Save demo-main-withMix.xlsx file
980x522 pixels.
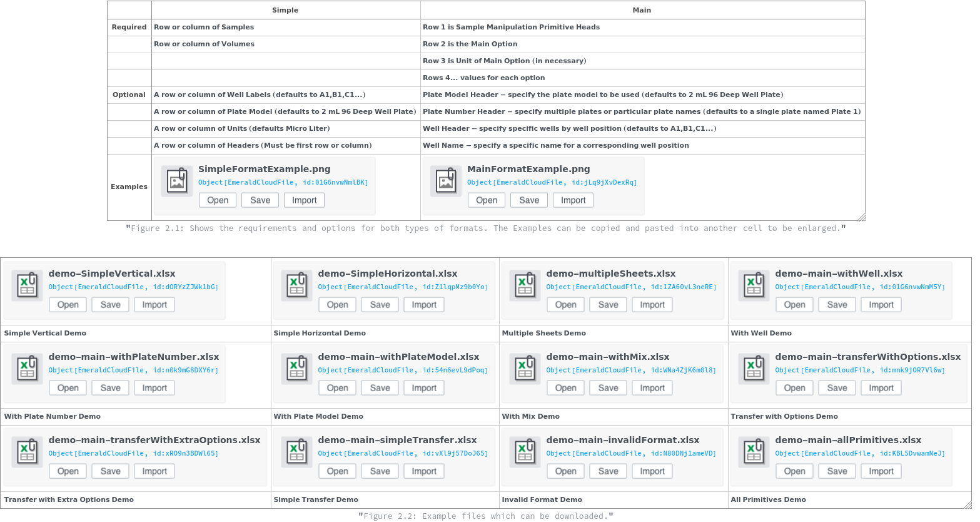pyautogui.click(x=608, y=388)
